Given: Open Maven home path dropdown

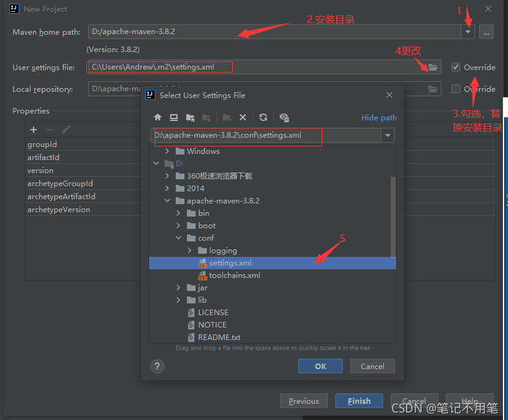Looking at the screenshot, I should (x=468, y=32).
